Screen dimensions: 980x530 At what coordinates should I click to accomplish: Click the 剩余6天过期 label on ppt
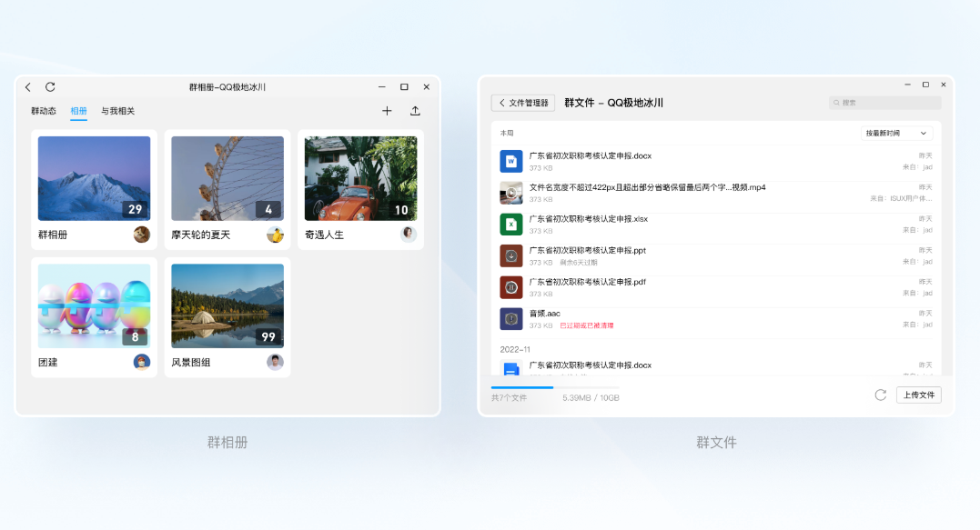coord(578,263)
